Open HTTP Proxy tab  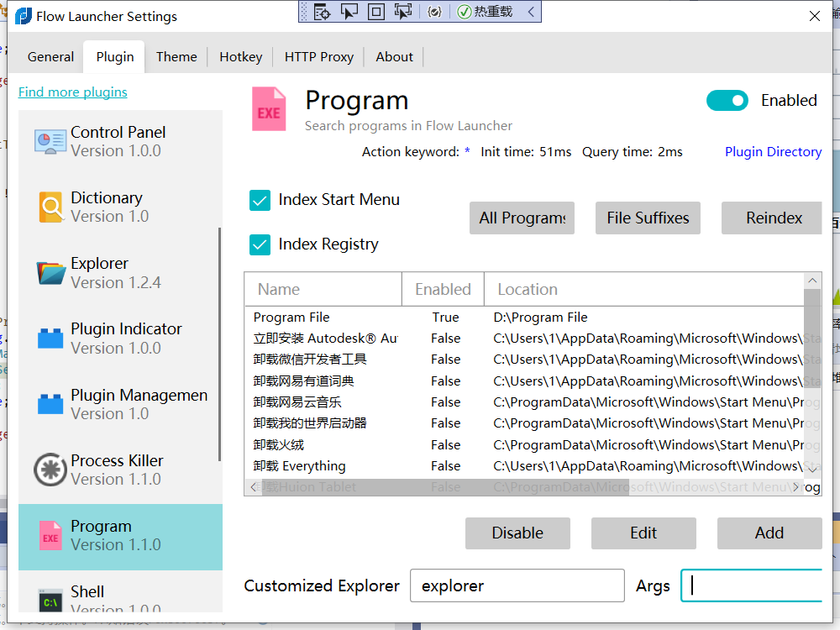pyautogui.click(x=318, y=57)
